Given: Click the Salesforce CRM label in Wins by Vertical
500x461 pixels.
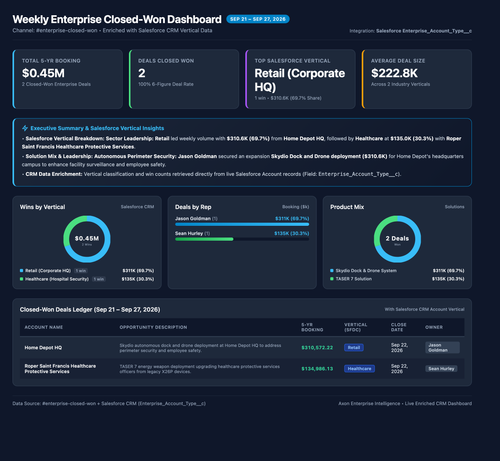Looking at the screenshot, I should click(137, 207).
